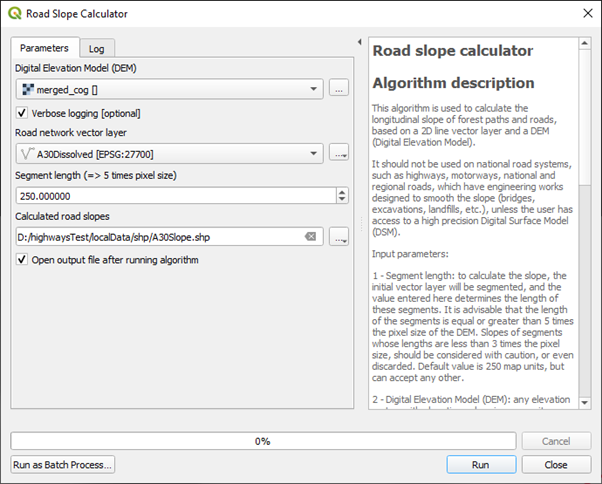Click the Segment length spinner arrows
Screen dimensions: 602x484
point(343,195)
